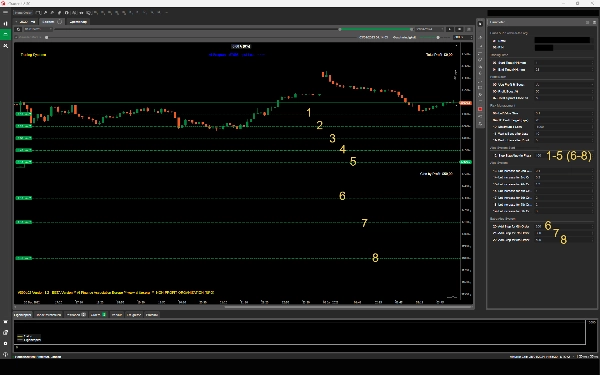Toggle the last checkbox in the last parameter section
The width and height of the screenshot is (600, 375).
pos(494,240)
